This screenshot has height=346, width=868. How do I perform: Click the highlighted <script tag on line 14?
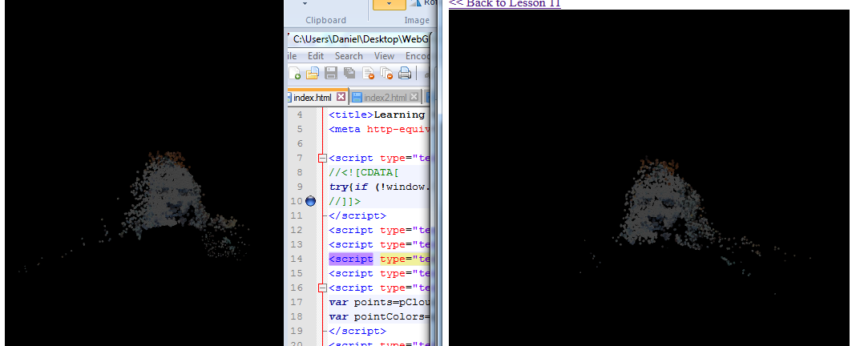(351, 259)
